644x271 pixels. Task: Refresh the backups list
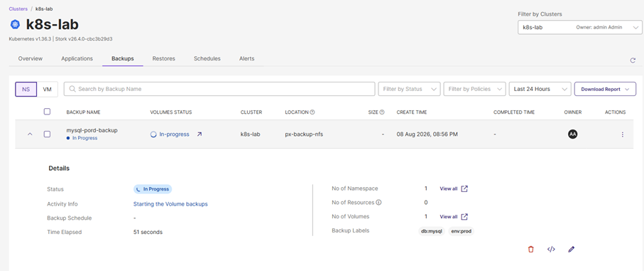click(633, 60)
